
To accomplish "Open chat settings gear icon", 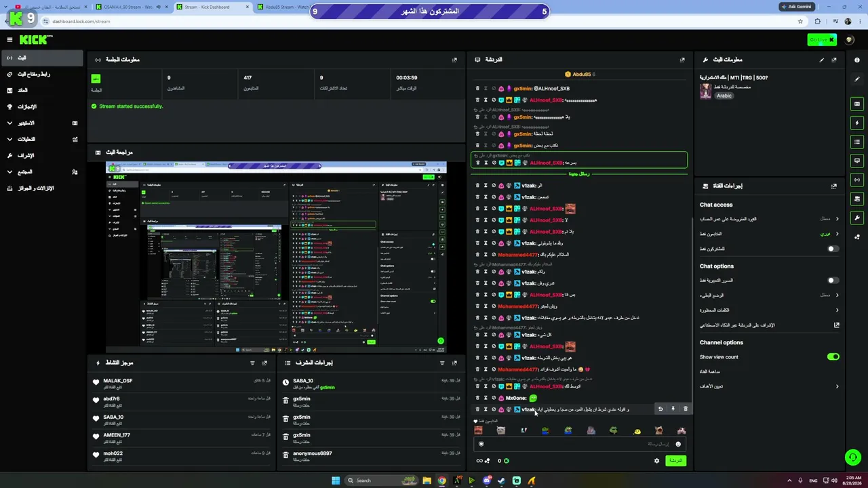I will tap(656, 461).
